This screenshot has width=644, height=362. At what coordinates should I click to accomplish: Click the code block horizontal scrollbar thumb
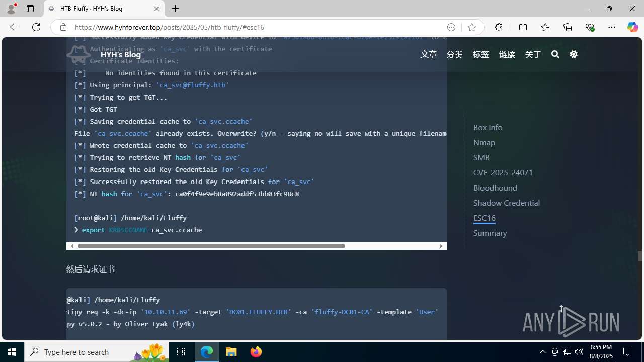(x=211, y=246)
